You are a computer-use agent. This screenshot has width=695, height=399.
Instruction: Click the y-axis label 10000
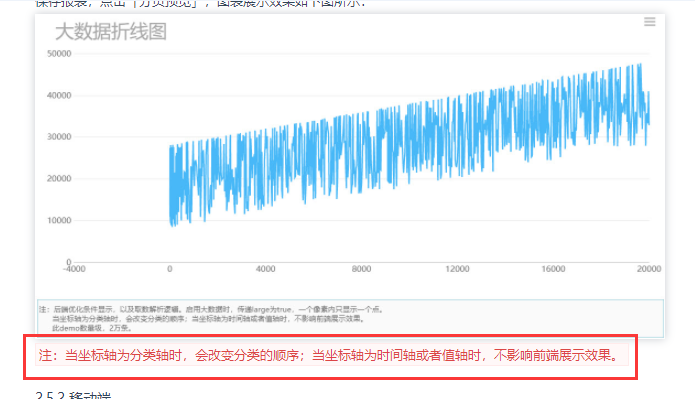click(x=59, y=220)
